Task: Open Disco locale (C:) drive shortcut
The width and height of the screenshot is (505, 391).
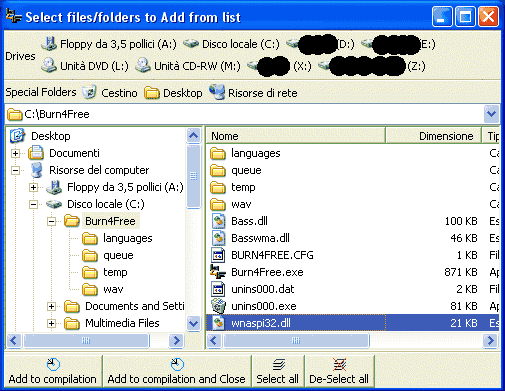Action: click(x=231, y=44)
